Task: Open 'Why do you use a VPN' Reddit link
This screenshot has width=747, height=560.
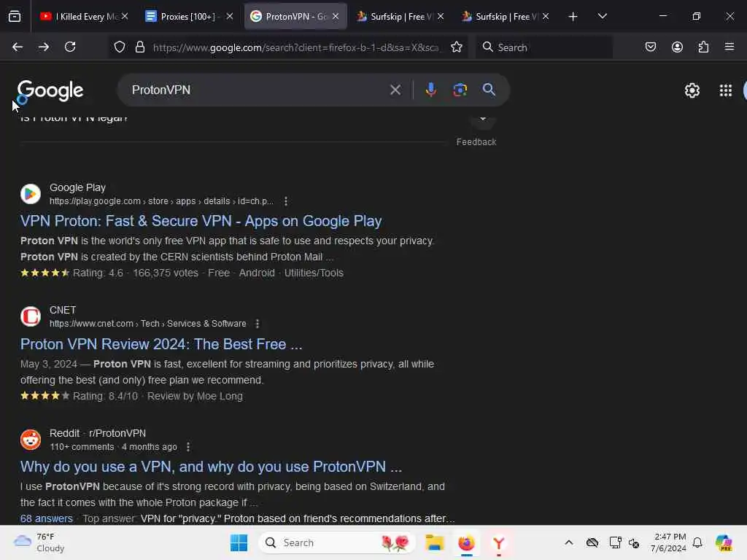Action: (x=211, y=467)
